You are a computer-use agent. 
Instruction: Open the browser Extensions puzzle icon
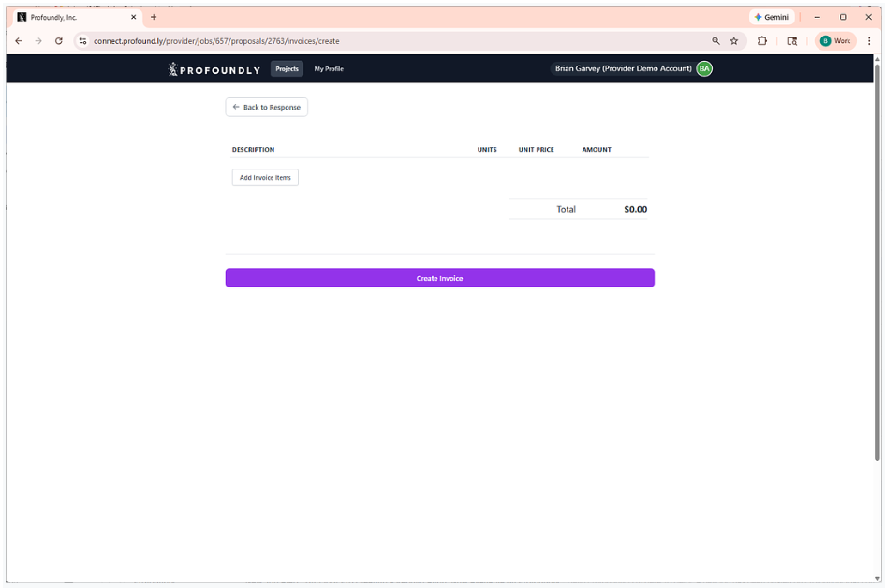[x=761, y=41]
